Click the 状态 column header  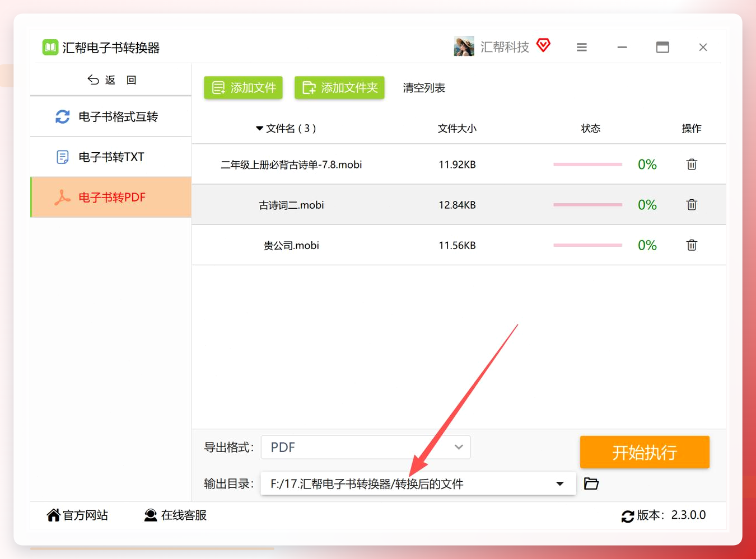(x=590, y=129)
